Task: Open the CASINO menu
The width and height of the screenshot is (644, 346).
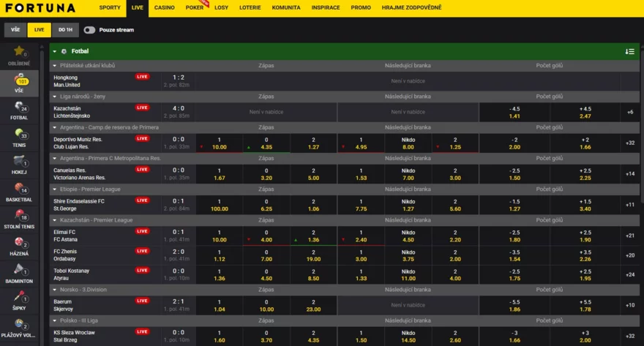Action: [x=164, y=8]
